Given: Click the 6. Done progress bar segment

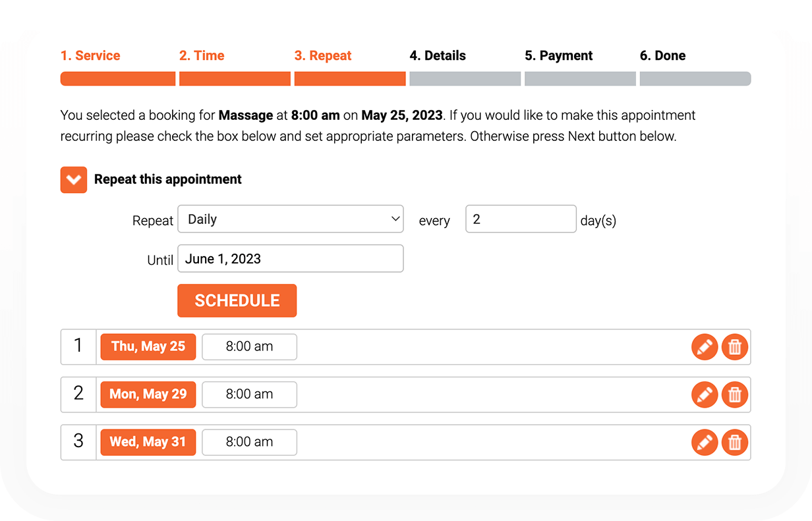Looking at the screenshot, I should click(x=695, y=79).
